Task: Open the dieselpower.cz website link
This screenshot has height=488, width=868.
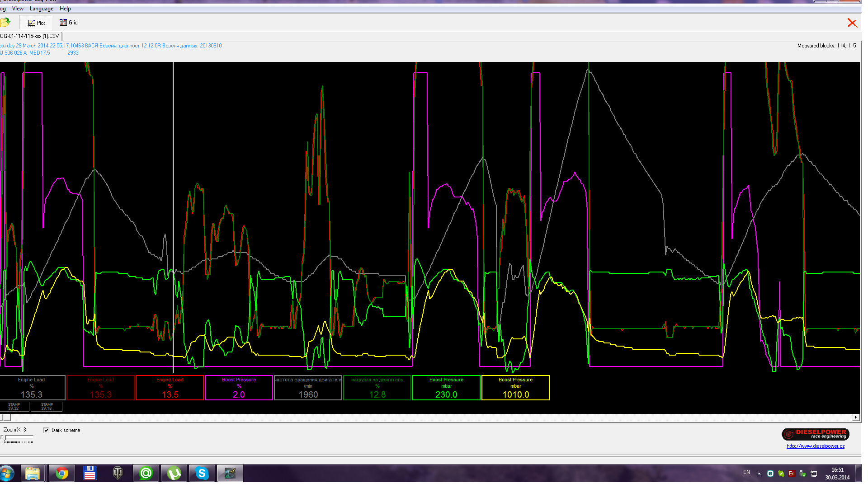Action: click(815, 446)
